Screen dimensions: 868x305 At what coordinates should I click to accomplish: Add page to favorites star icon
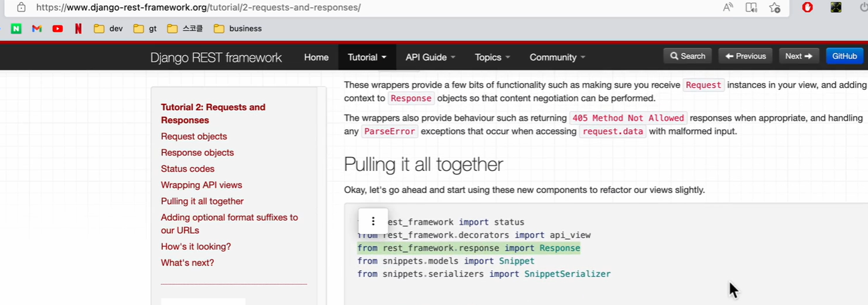[x=775, y=7]
